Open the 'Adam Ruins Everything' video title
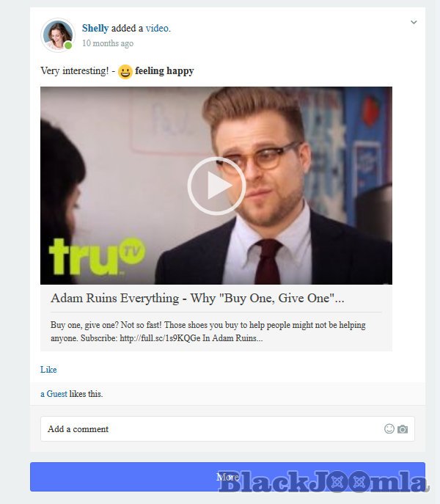 [x=197, y=299]
